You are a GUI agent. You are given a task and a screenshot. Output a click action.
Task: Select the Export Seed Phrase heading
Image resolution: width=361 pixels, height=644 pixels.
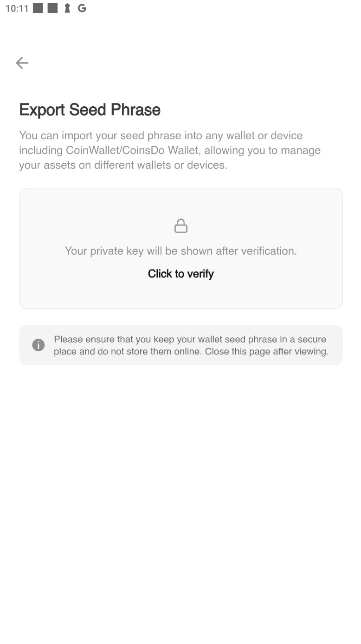click(90, 110)
